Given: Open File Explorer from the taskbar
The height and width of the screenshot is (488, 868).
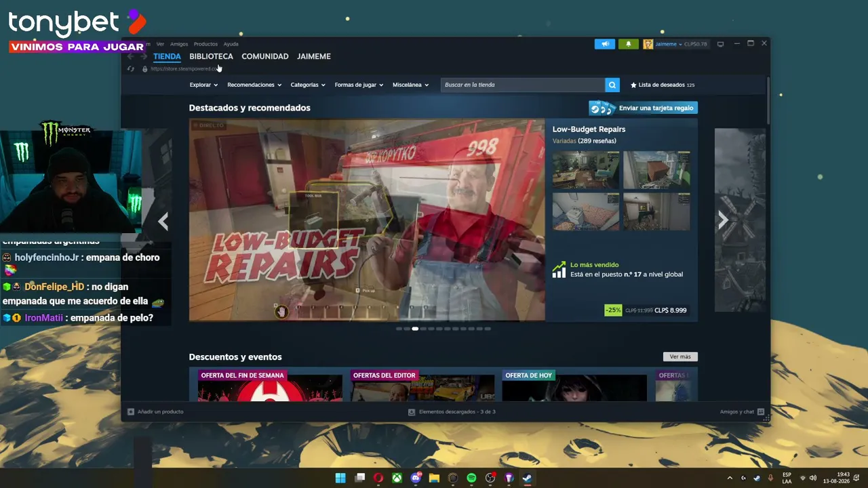Looking at the screenshot, I should (x=435, y=478).
